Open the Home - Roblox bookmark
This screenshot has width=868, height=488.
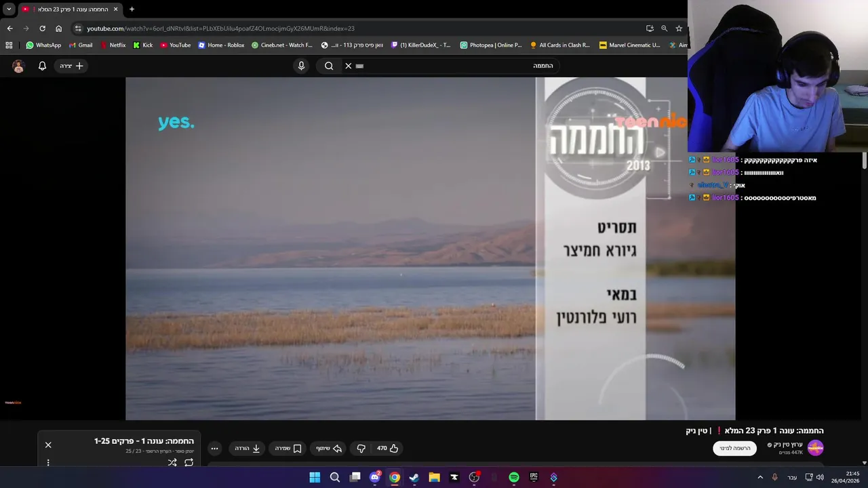(221, 45)
